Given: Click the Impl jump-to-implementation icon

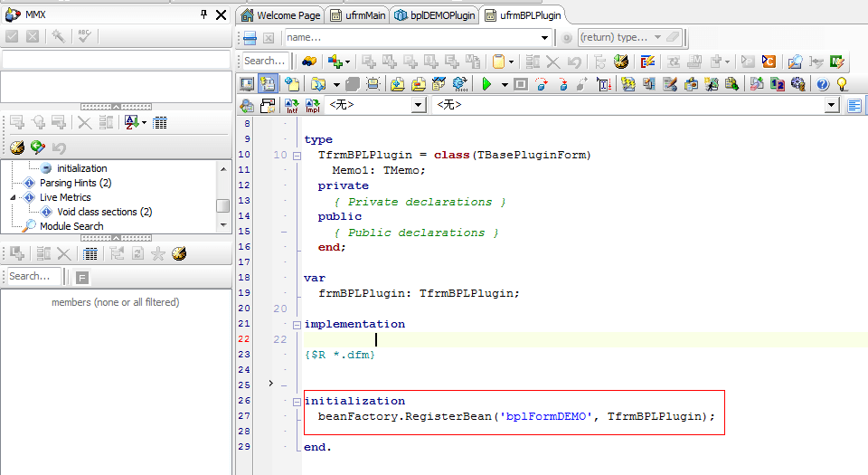Looking at the screenshot, I should coord(312,106).
